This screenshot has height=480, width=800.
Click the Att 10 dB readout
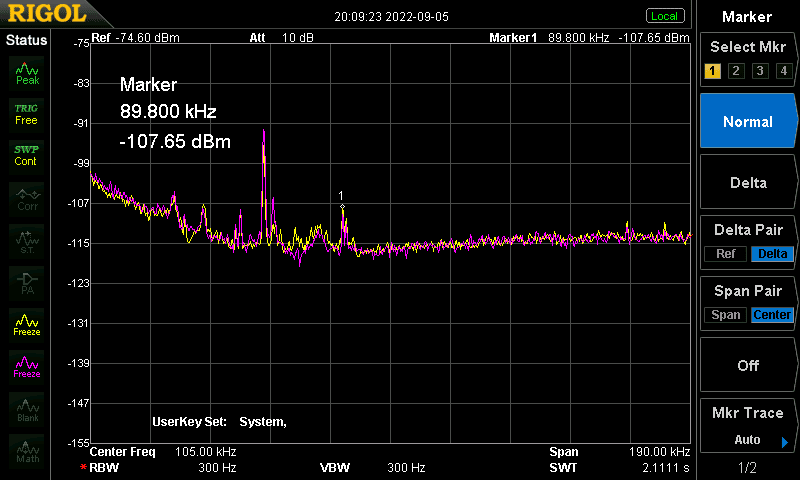(x=282, y=38)
